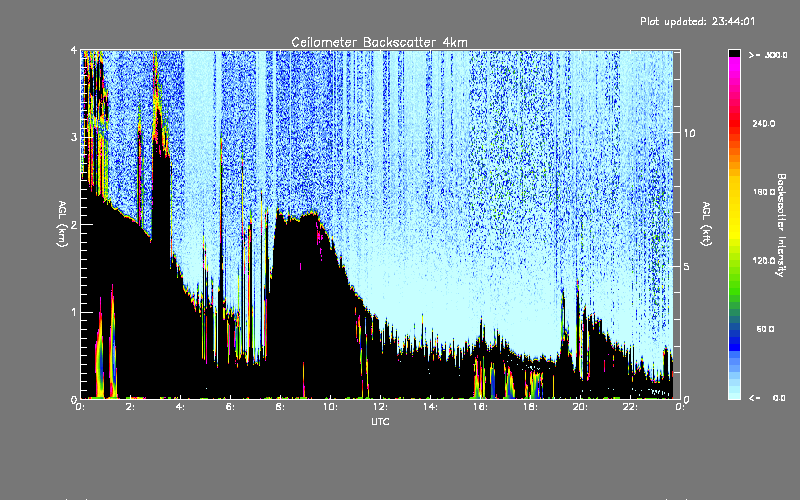Pick the black top segment of the colorbar

734,53
